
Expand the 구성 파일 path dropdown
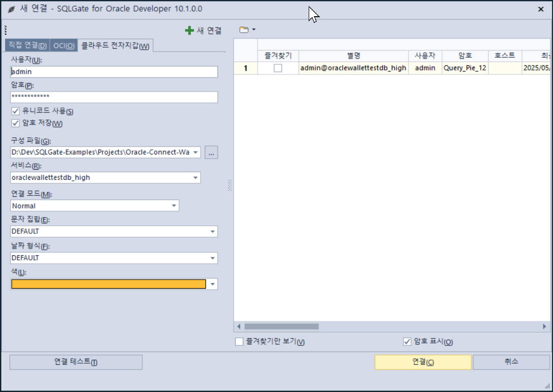tap(195, 152)
